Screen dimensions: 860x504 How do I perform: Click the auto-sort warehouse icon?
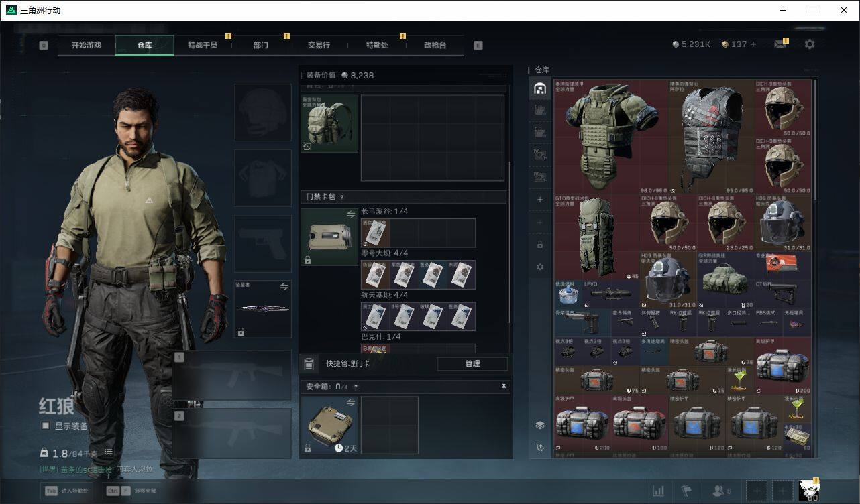[x=540, y=447]
